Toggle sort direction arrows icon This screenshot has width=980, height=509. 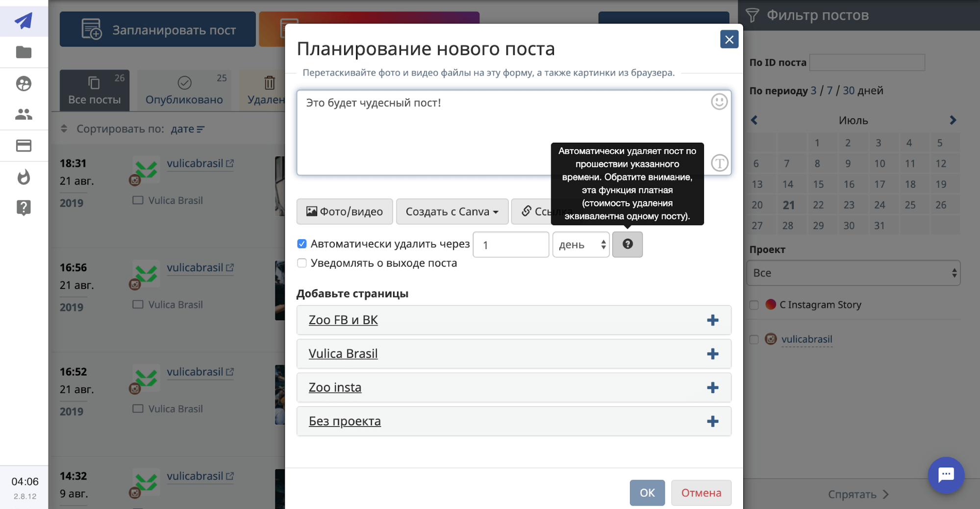64,129
